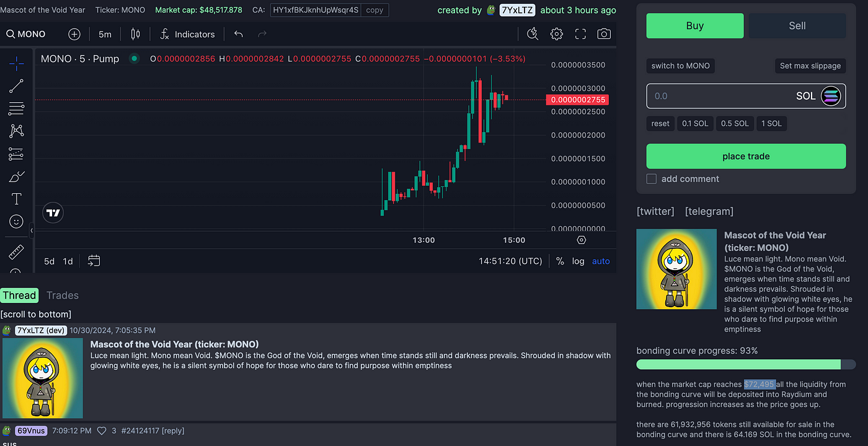Viewport: 868px width, 446px height.
Task: Select the text annotation tool
Action: pyautogui.click(x=17, y=199)
